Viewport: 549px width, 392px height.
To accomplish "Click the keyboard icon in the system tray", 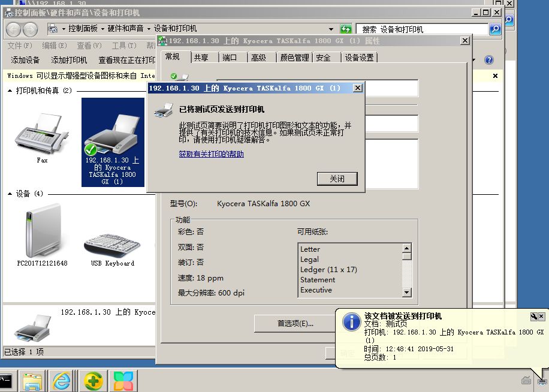I will pos(526,380).
